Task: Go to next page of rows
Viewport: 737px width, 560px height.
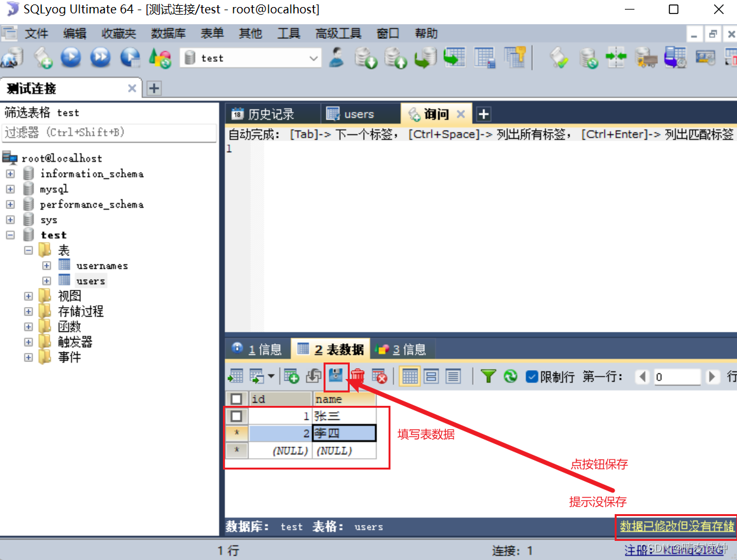Action: tap(712, 377)
